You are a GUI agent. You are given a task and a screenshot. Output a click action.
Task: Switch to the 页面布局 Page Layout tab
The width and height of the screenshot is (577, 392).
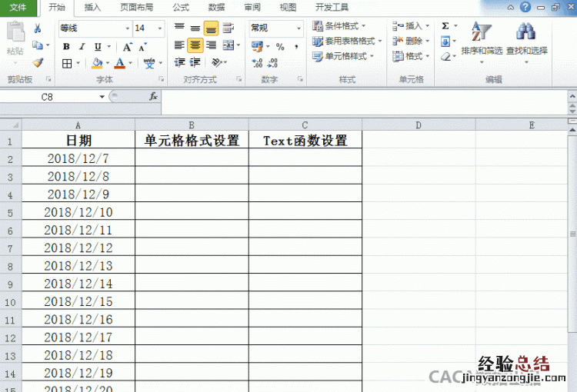click(137, 8)
